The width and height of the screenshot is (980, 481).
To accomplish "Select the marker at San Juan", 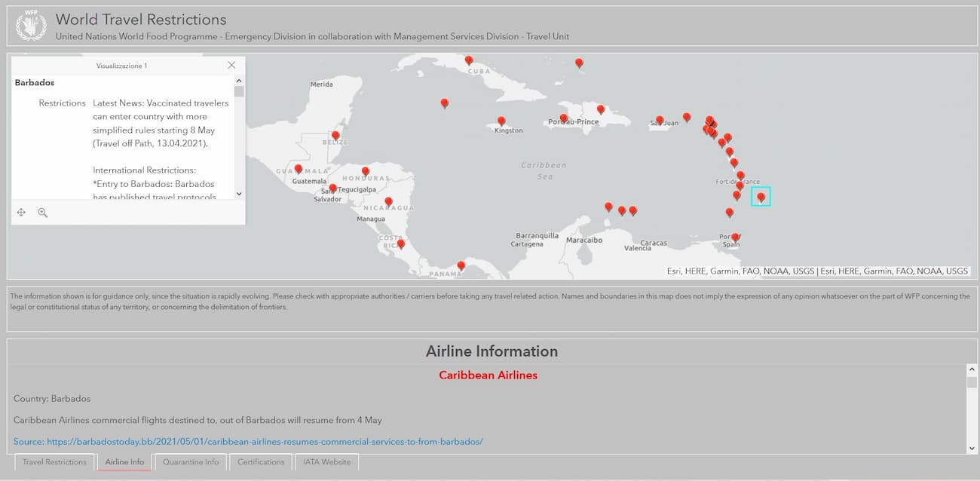I will [660, 120].
